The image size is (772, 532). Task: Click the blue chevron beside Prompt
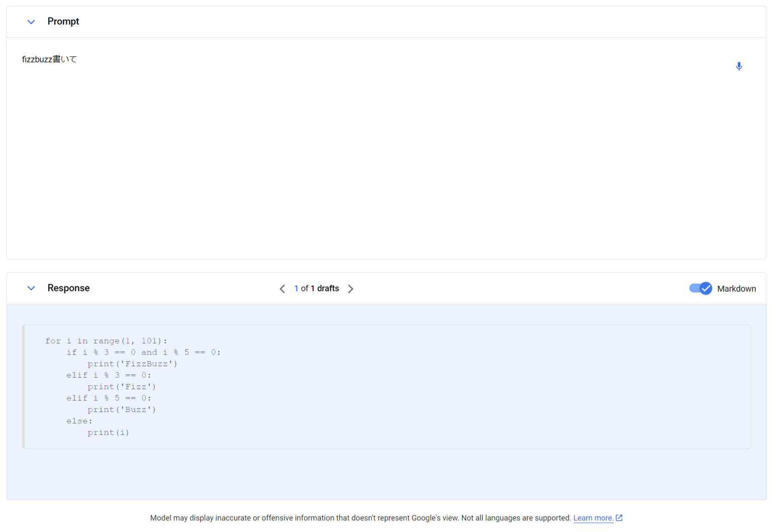pyautogui.click(x=31, y=22)
